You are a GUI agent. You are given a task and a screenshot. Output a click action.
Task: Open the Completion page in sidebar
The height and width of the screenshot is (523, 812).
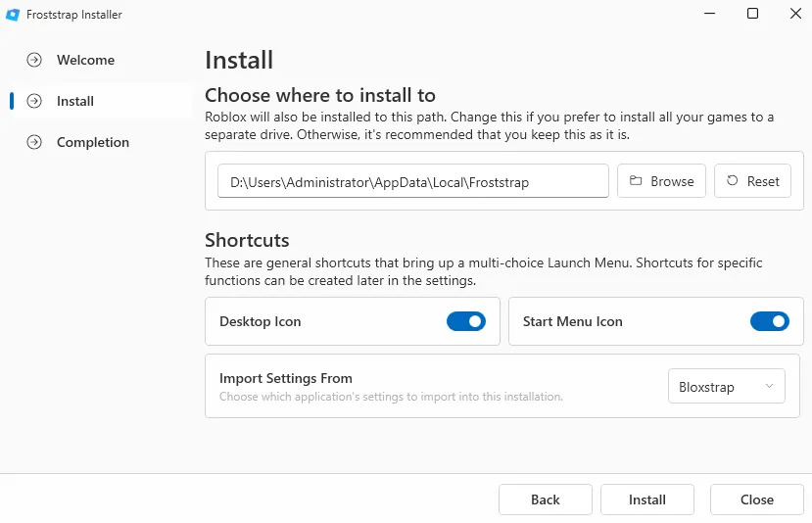click(101, 142)
